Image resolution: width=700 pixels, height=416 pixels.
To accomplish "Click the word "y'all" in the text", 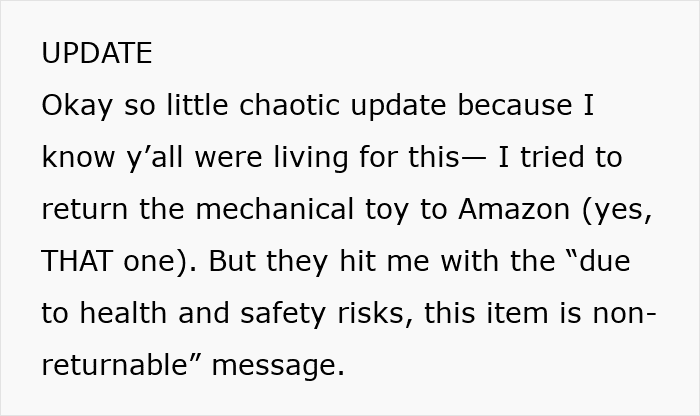I will coord(155,158).
